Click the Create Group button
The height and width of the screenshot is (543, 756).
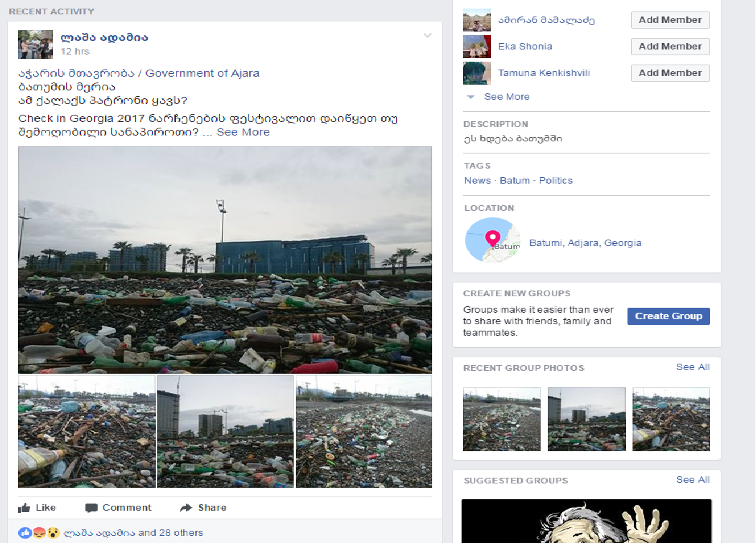(x=668, y=316)
